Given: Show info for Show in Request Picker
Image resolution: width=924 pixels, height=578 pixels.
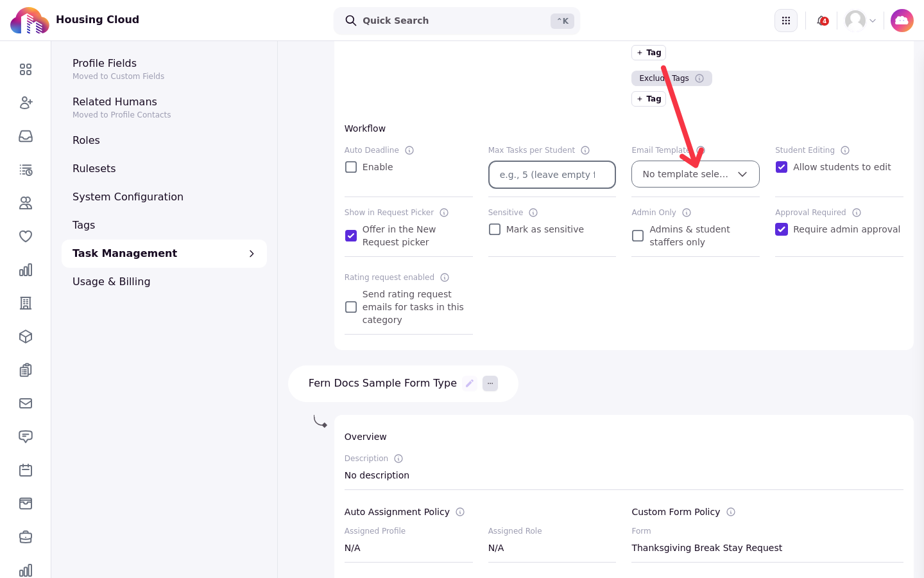Looking at the screenshot, I should 444,213.
